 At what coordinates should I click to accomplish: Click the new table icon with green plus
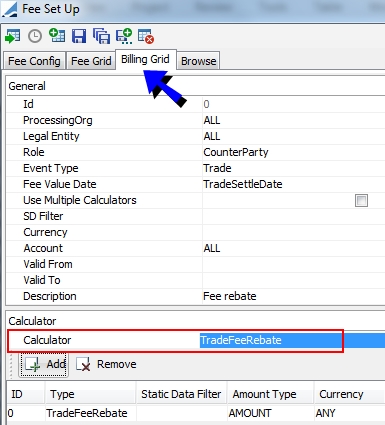point(57,35)
